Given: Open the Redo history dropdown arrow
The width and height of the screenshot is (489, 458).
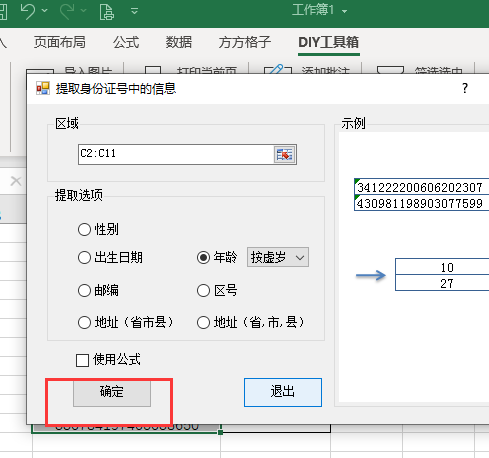Looking at the screenshot, I should point(83,11).
